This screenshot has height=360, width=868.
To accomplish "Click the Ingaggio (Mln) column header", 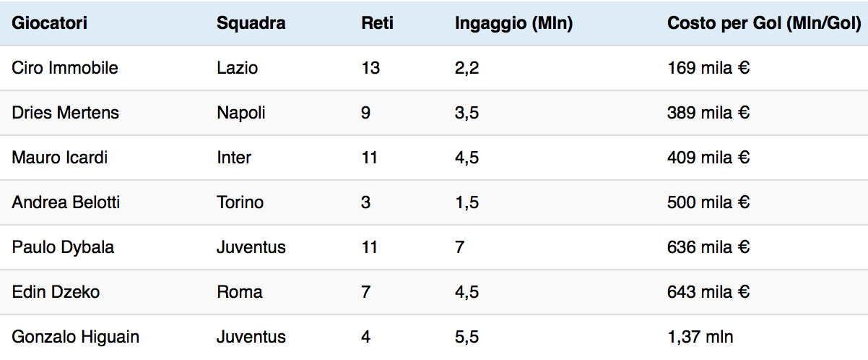I will tap(513, 23).
